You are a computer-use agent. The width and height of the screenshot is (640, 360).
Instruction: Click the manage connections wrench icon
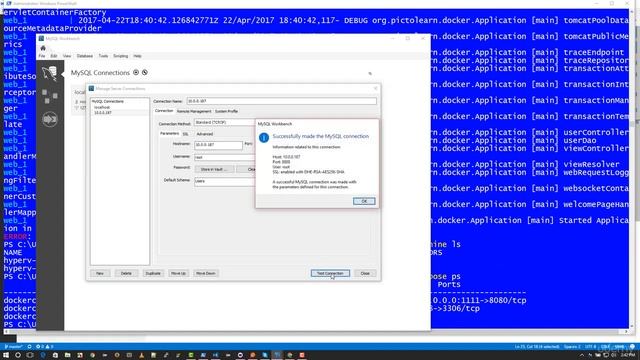click(x=144, y=72)
